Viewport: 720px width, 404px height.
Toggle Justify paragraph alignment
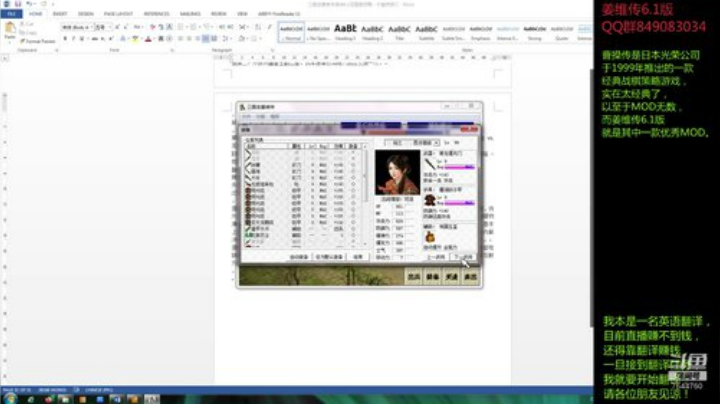click(206, 39)
